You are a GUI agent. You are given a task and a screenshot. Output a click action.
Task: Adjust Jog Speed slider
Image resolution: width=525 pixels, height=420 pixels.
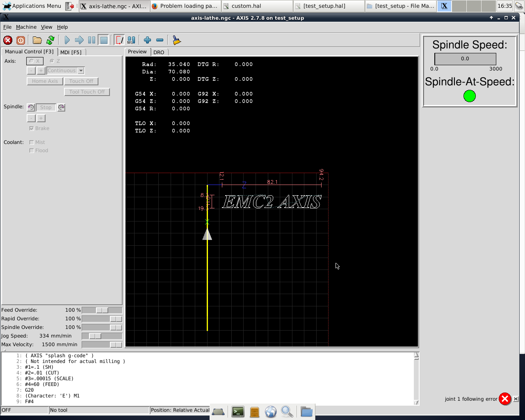[x=102, y=336]
